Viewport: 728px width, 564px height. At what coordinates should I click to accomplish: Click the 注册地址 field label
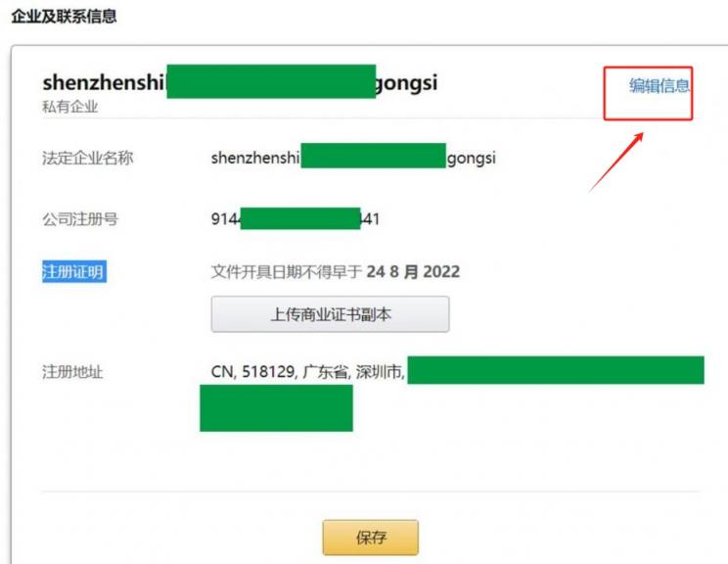click(x=72, y=372)
